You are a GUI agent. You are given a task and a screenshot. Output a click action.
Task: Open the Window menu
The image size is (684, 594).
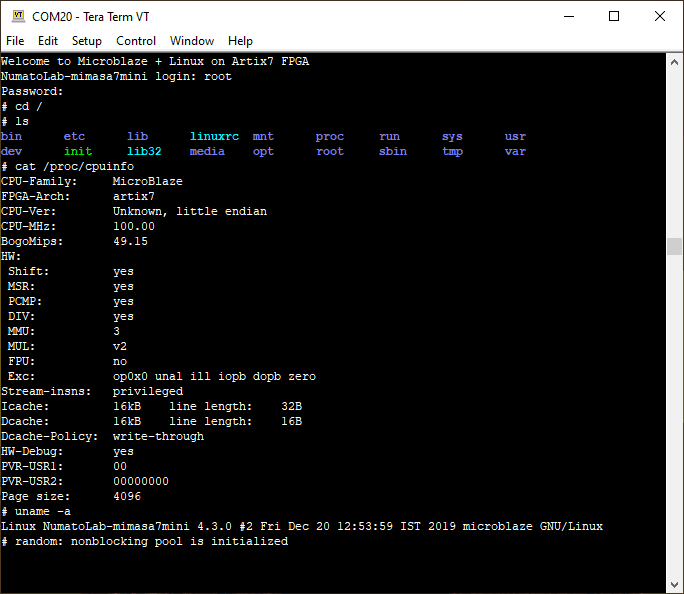click(x=191, y=41)
